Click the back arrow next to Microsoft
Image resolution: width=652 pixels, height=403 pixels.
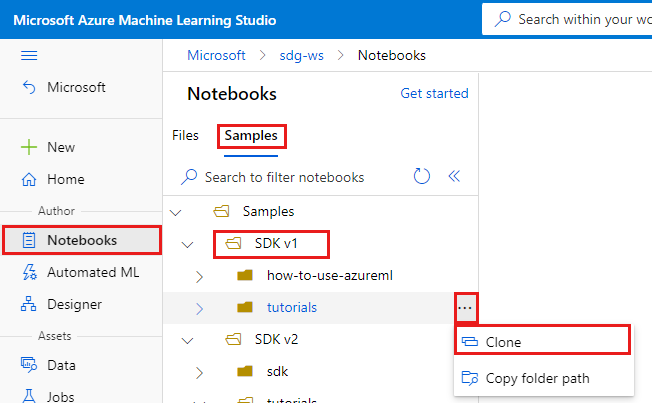[x=29, y=87]
